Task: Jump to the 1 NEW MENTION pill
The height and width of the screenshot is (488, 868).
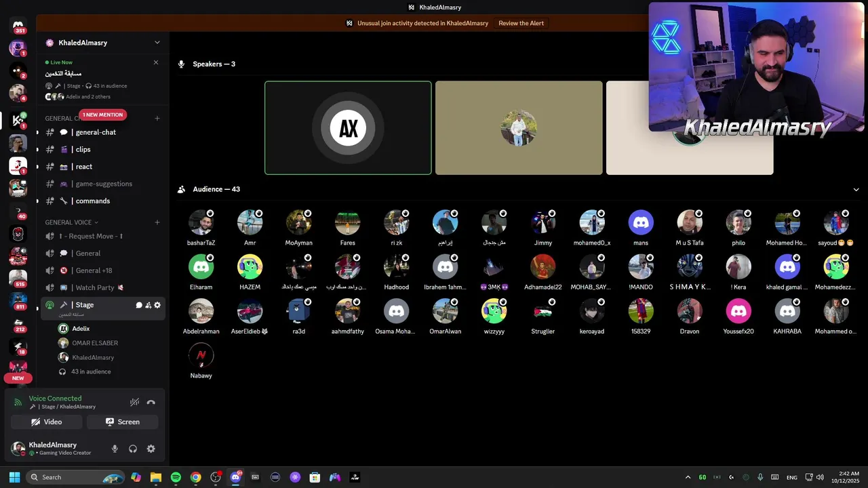Action: (x=103, y=115)
